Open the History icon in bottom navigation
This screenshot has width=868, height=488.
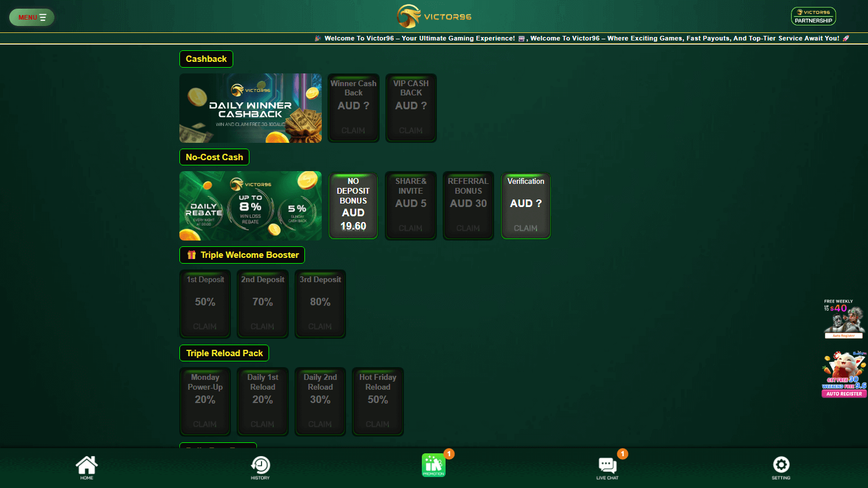260,465
